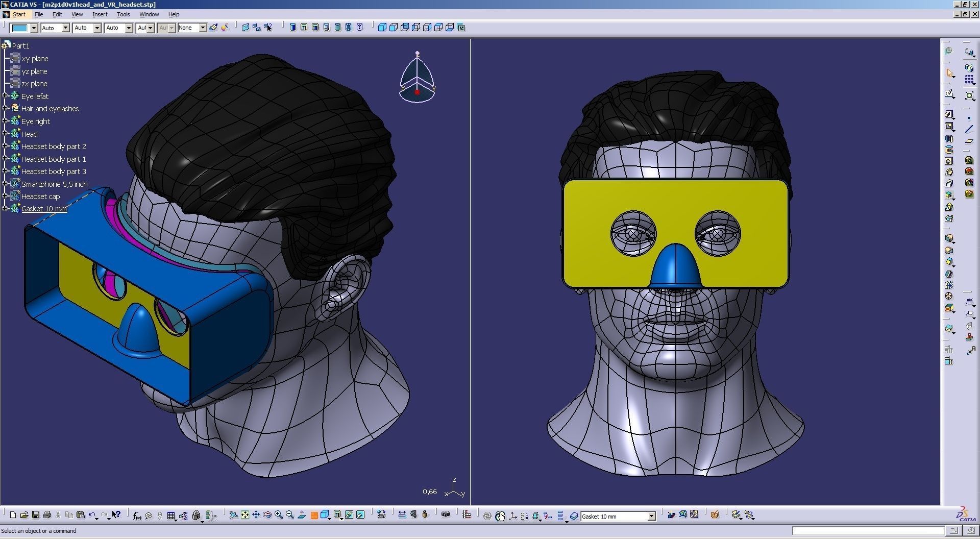The width and height of the screenshot is (980, 539).
Task: Expand the Smartphone 5,5 inch node
Action: click(5, 183)
